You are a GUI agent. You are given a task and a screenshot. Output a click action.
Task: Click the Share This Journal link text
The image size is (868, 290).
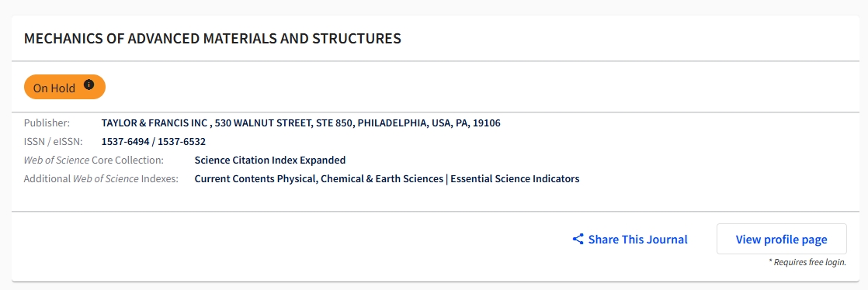637,239
